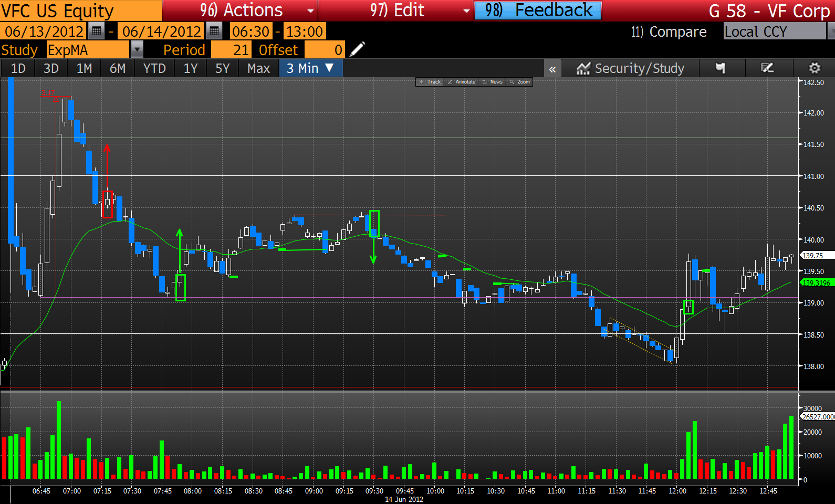The image size is (835, 504).
Task: Click the 141.00 price axis label
Action: point(813,176)
